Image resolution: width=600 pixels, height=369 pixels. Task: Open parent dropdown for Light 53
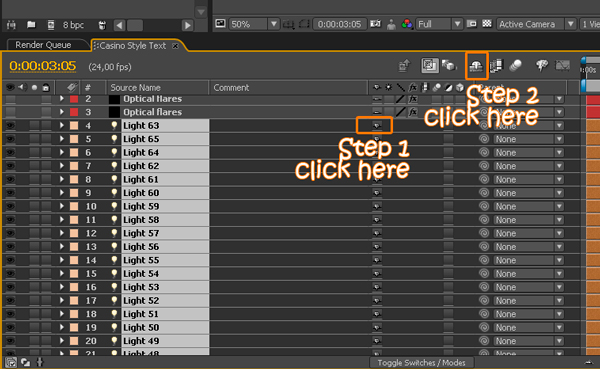tap(529, 287)
